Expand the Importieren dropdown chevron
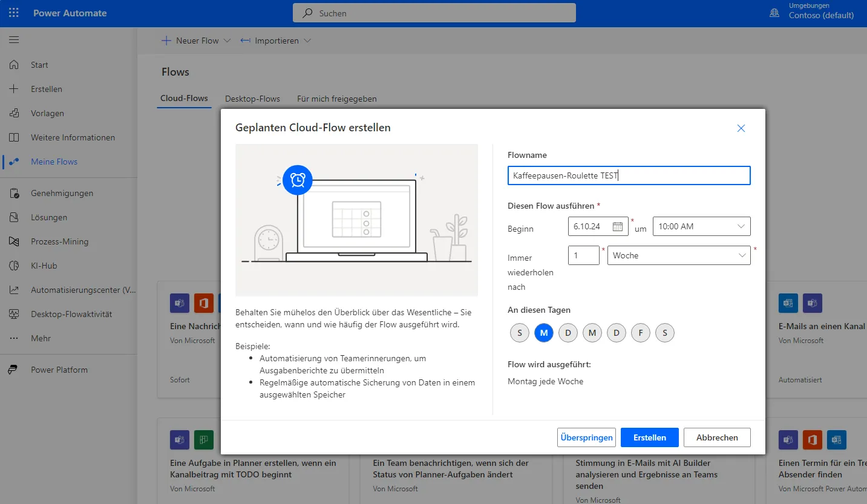Image resolution: width=867 pixels, height=504 pixels. click(x=307, y=41)
